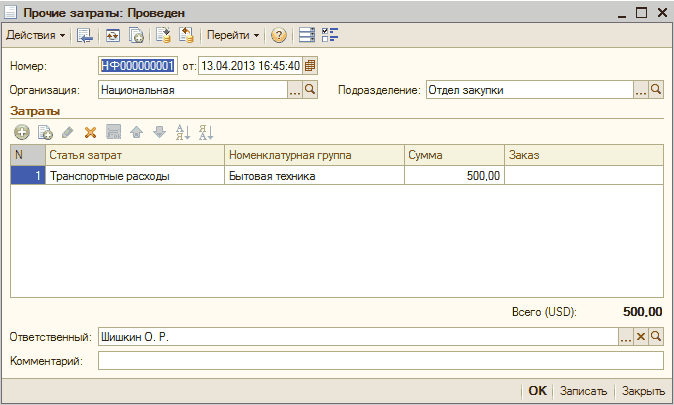
Task: Clear Ответственный field with the X button
Action: click(641, 337)
